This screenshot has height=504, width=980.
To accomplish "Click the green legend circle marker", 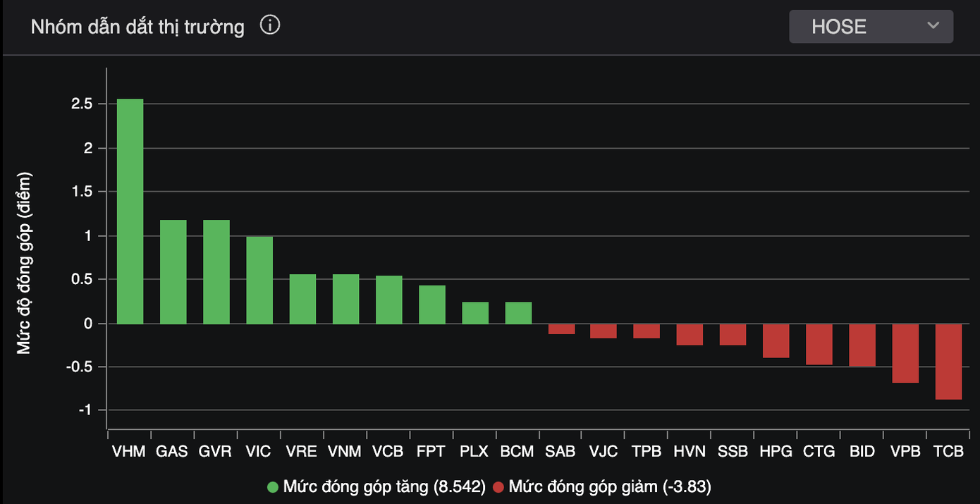I will 274,487.
